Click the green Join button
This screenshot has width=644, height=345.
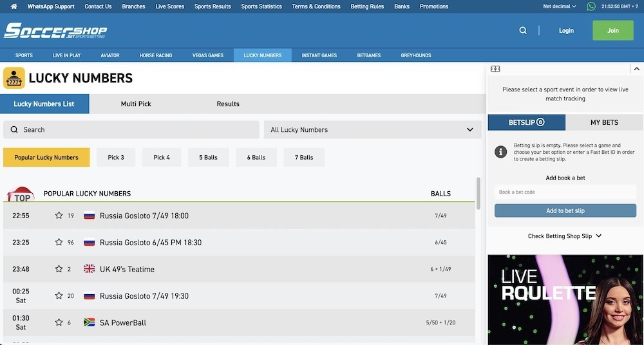(612, 30)
